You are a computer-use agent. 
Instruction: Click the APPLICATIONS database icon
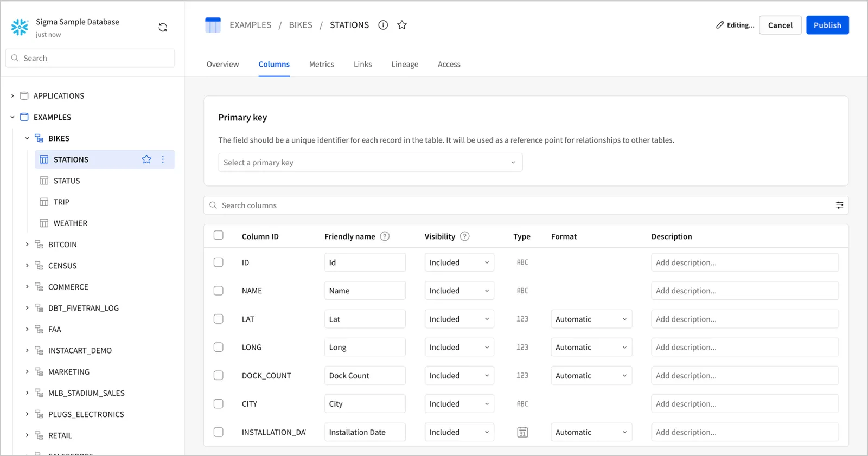coord(24,95)
